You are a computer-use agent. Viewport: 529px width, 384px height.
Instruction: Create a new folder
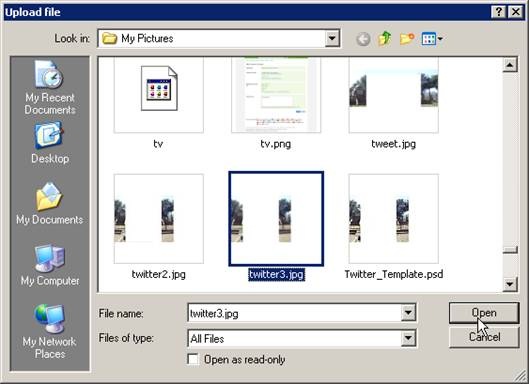pos(407,39)
